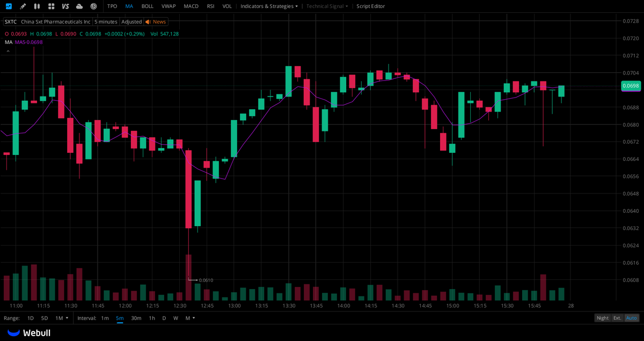Image resolution: width=644 pixels, height=341 pixels.
Task: Expand the 1M range dropdown
Action: click(62, 318)
